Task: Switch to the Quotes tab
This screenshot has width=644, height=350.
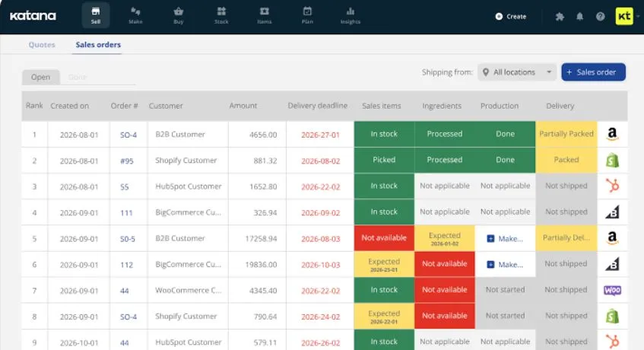Action: tap(42, 45)
